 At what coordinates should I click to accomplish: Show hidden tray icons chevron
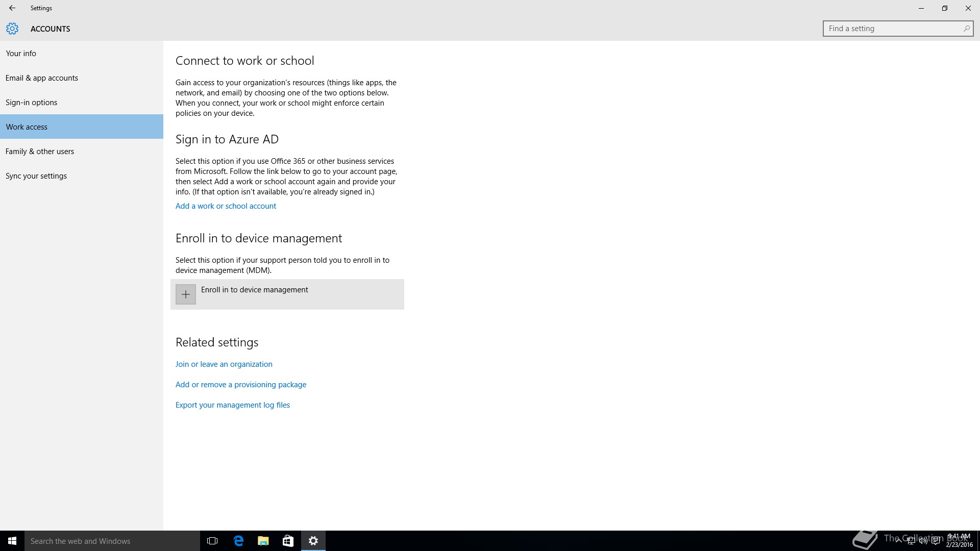point(898,541)
